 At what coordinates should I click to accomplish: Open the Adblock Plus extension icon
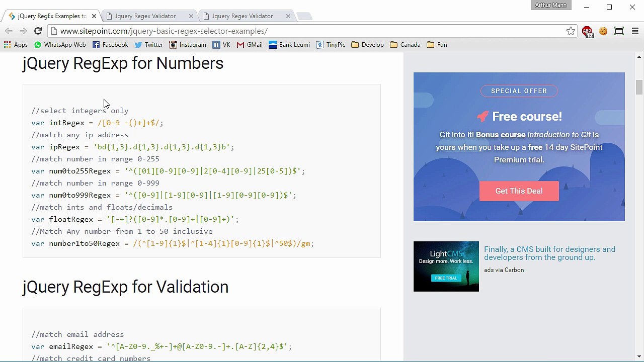pyautogui.click(x=587, y=32)
